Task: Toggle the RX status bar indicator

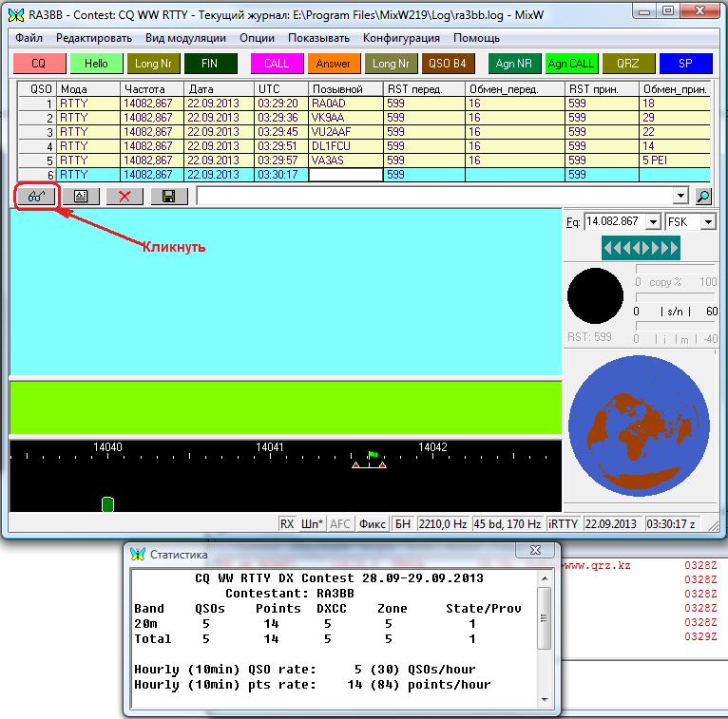Action: tap(287, 524)
